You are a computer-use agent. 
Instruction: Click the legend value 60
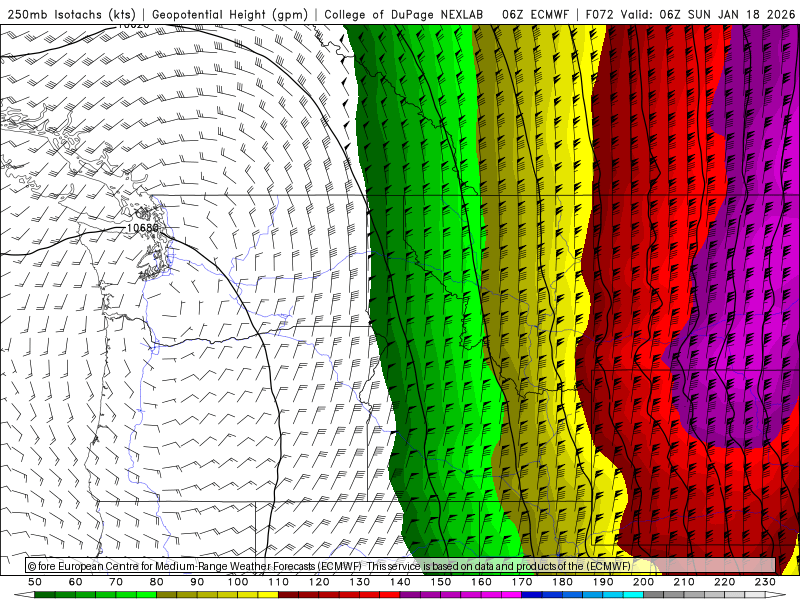coord(75,582)
